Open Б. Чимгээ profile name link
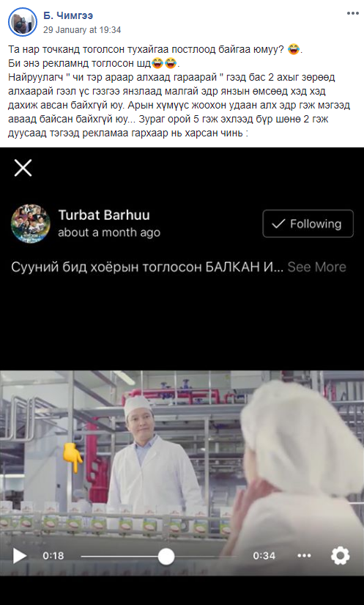 point(68,16)
